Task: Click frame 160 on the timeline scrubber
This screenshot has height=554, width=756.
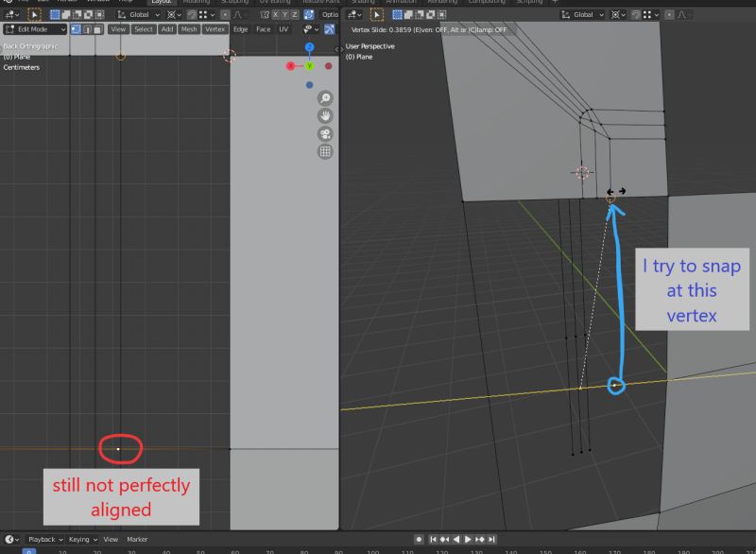Action: click(x=579, y=550)
